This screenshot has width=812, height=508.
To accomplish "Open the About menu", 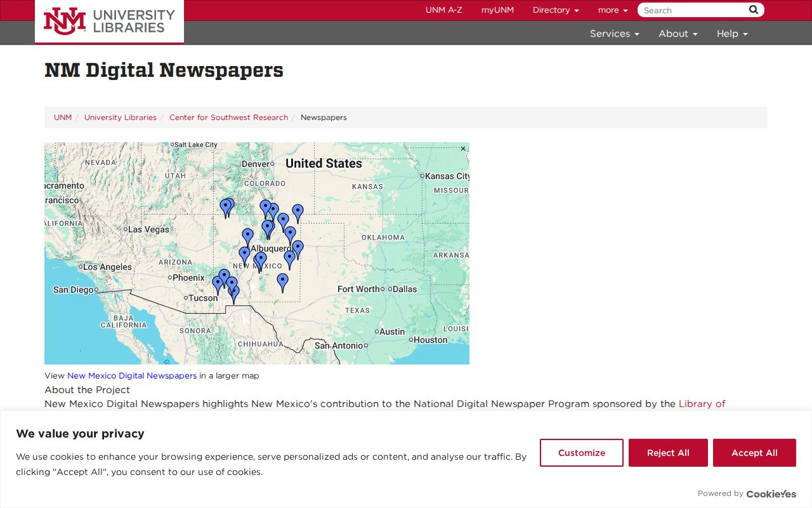I will [678, 34].
